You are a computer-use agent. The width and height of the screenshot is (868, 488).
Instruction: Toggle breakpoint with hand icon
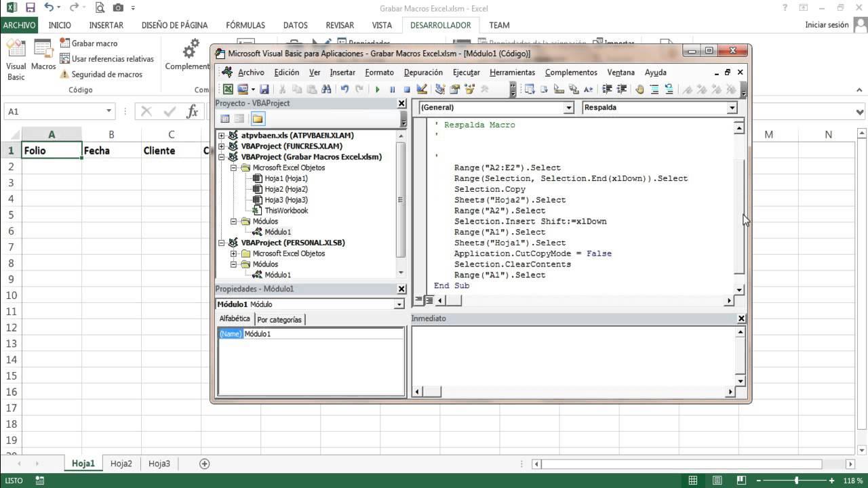639,89
